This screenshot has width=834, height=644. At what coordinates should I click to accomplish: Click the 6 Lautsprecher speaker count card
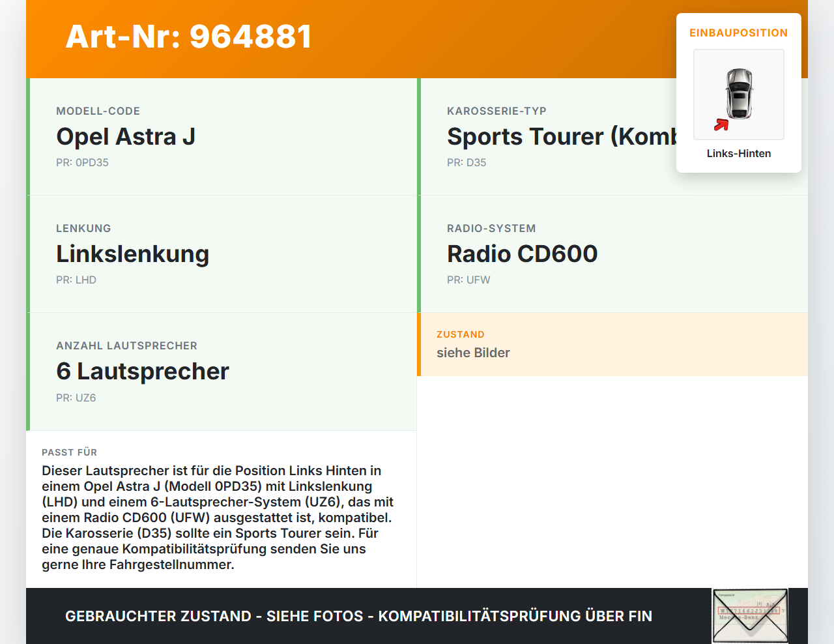click(x=143, y=372)
